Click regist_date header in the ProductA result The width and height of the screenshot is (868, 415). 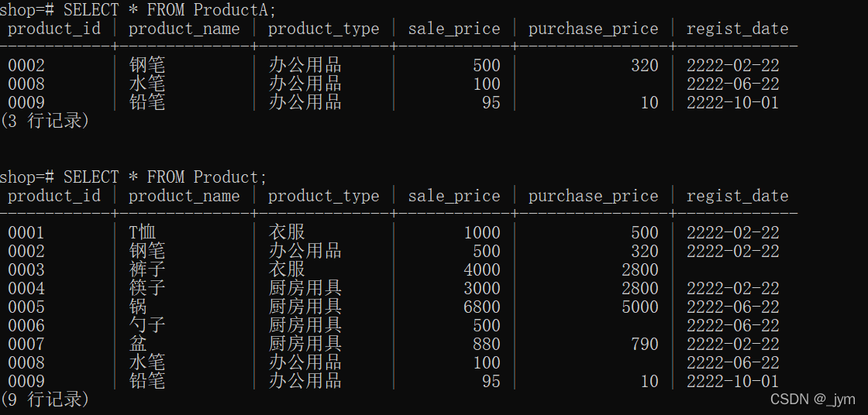point(737,29)
